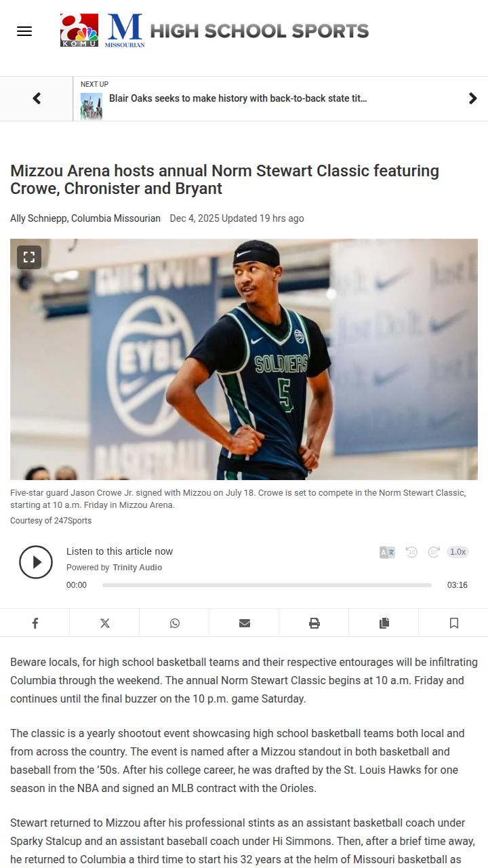
Task: Rewind audio ten seconds
Action: tap(411, 552)
